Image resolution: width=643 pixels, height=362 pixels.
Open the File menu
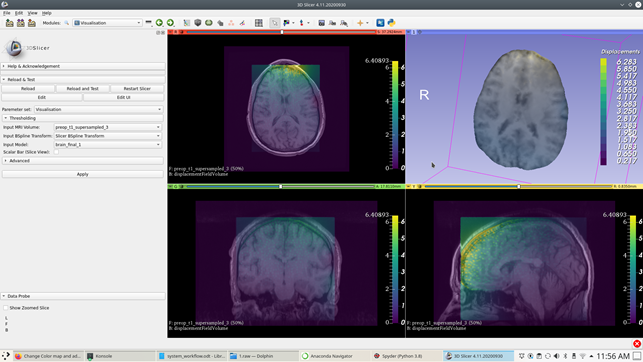point(7,13)
